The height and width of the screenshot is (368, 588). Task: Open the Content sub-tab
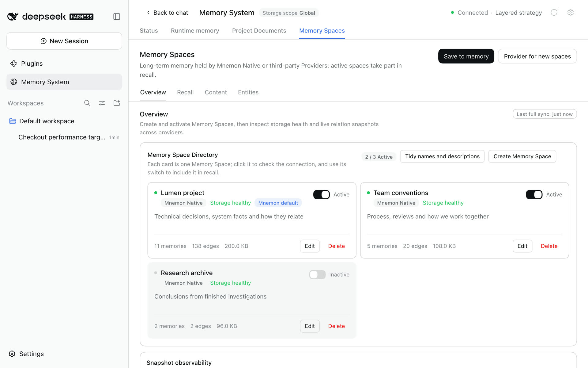pos(216,92)
